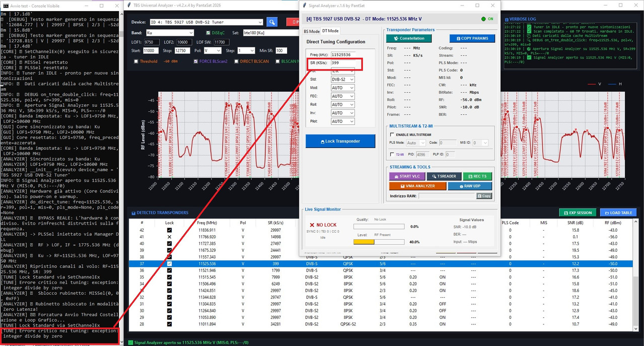This screenshot has height=346, width=644.
Task: Toggle the DiSEqC checkbox
Action: click(x=208, y=33)
